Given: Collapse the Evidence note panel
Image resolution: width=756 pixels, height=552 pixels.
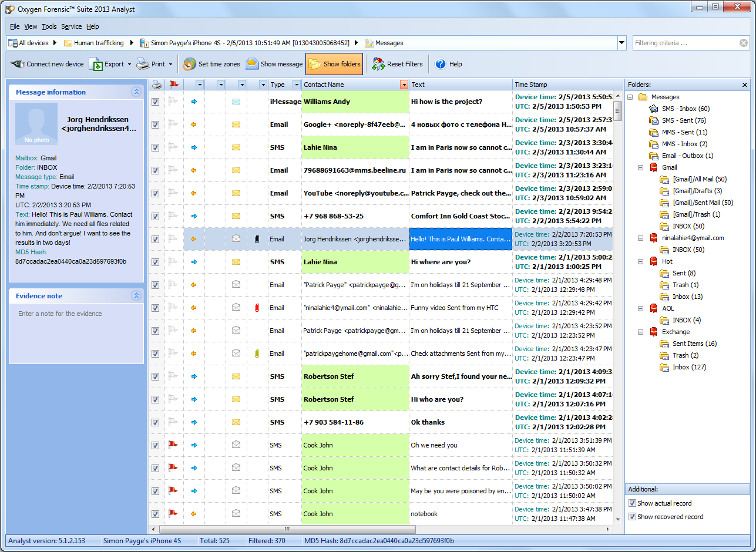Looking at the screenshot, I should 136,296.
